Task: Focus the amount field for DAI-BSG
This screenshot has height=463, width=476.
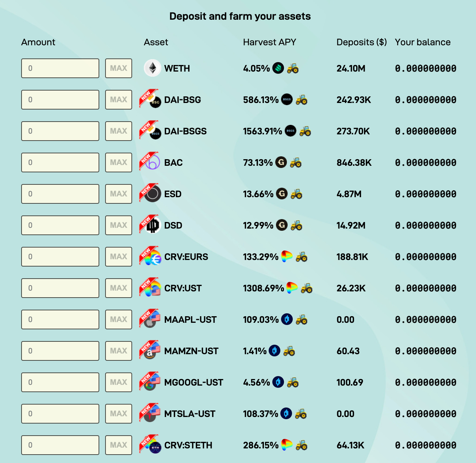Action: [x=60, y=100]
